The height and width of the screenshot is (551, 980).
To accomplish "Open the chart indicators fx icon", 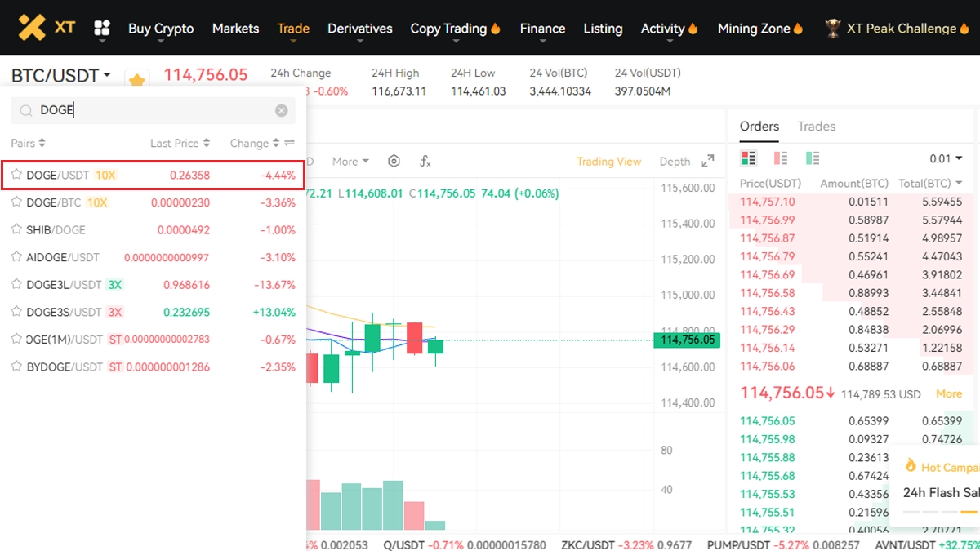I will coord(425,162).
